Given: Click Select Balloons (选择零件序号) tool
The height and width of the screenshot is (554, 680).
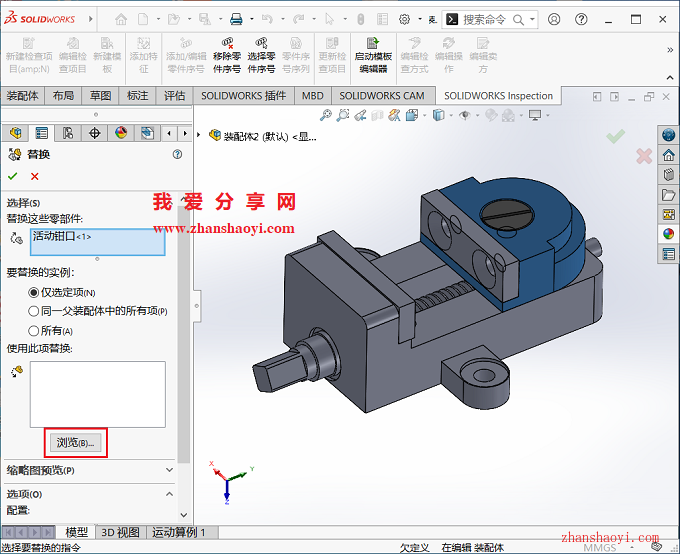Looking at the screenshot, I should (261, 55).
